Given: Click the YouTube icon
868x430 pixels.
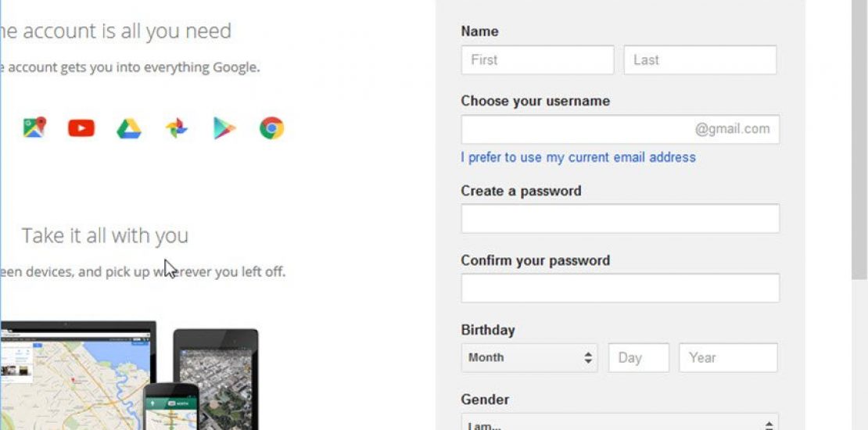Looking at the screenshot, I should [x=81, y=128].
